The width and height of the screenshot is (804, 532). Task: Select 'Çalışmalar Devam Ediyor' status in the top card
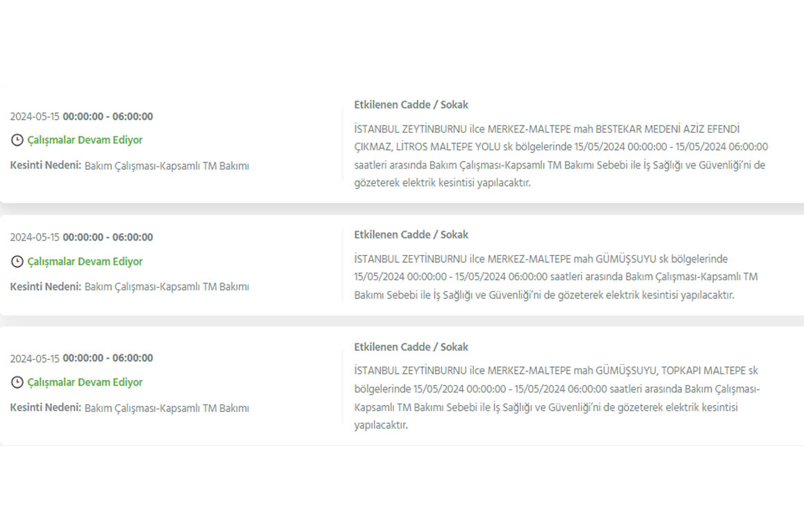pyautogui.click(x=85, y=140)
